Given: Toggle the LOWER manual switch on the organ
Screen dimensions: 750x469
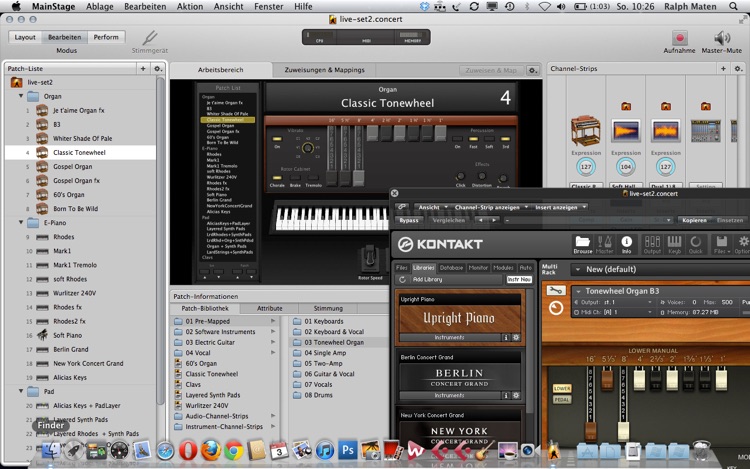Looking at the screenshot, I should [x=562, y=389].
